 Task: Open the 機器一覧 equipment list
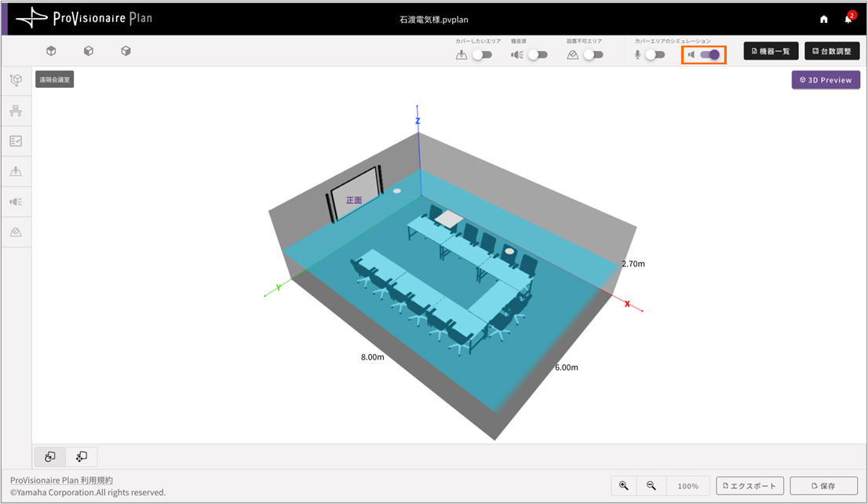coord(771,51)
